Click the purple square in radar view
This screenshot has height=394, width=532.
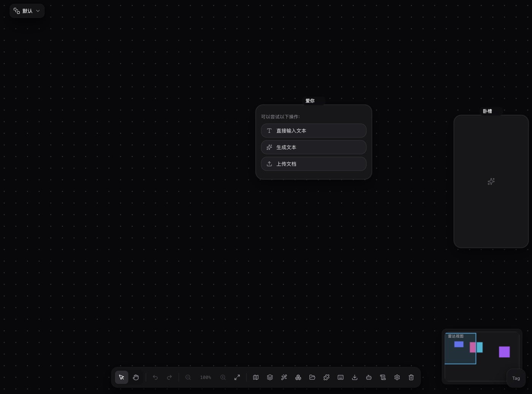click(504, 352)
